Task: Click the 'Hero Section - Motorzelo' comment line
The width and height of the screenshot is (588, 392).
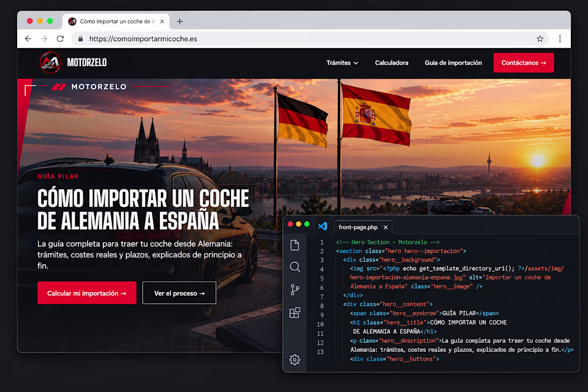Action: pos(388,242)
